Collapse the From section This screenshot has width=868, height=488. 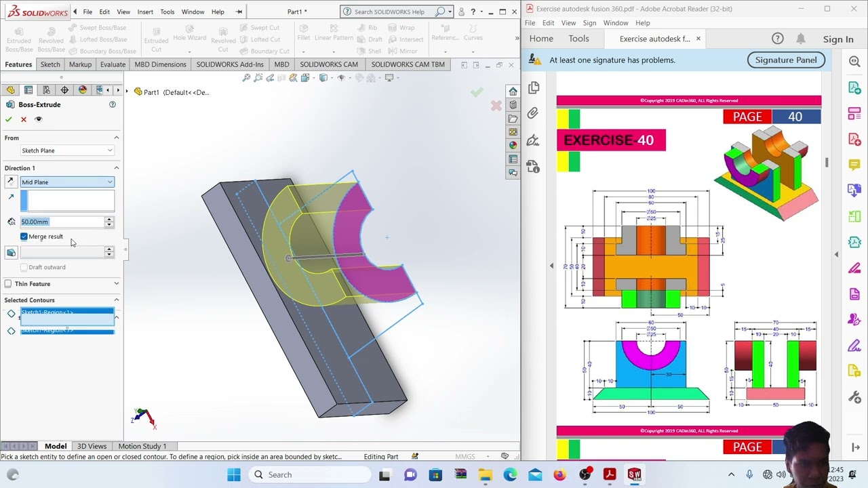[x=116, y=138]
